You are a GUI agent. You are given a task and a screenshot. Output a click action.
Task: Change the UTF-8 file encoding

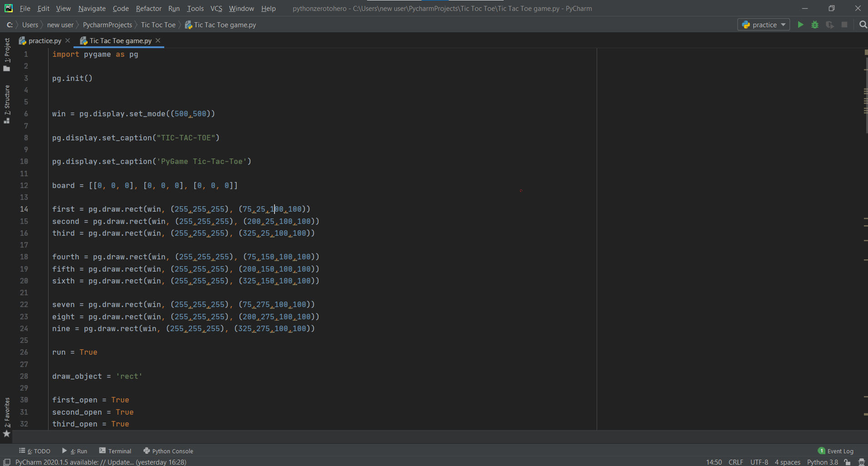point(759,462)
